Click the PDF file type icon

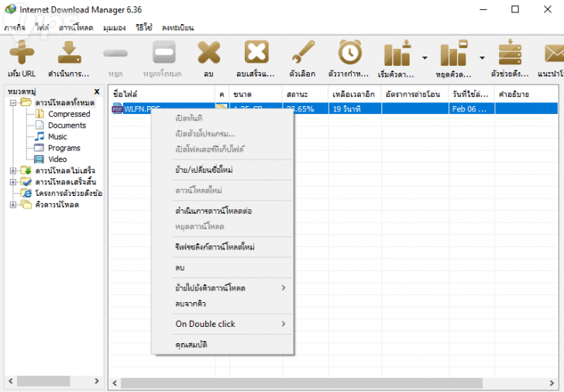[x=117, y=108]
